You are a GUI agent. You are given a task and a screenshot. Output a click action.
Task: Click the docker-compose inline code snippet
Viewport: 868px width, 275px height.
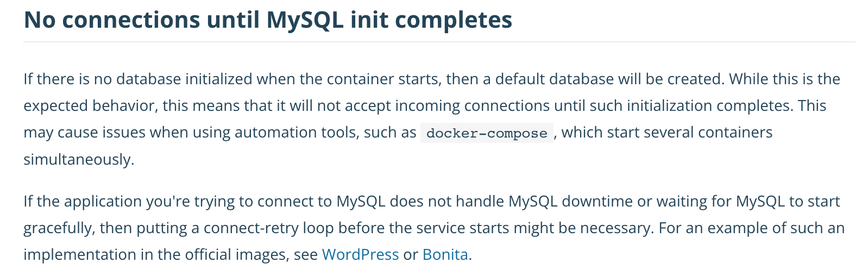coord(487,133)
